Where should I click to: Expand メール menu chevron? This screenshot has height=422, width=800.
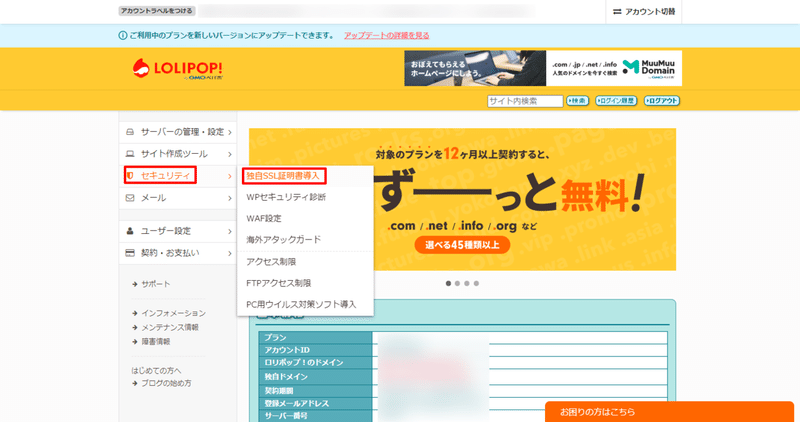pos(230,198)
